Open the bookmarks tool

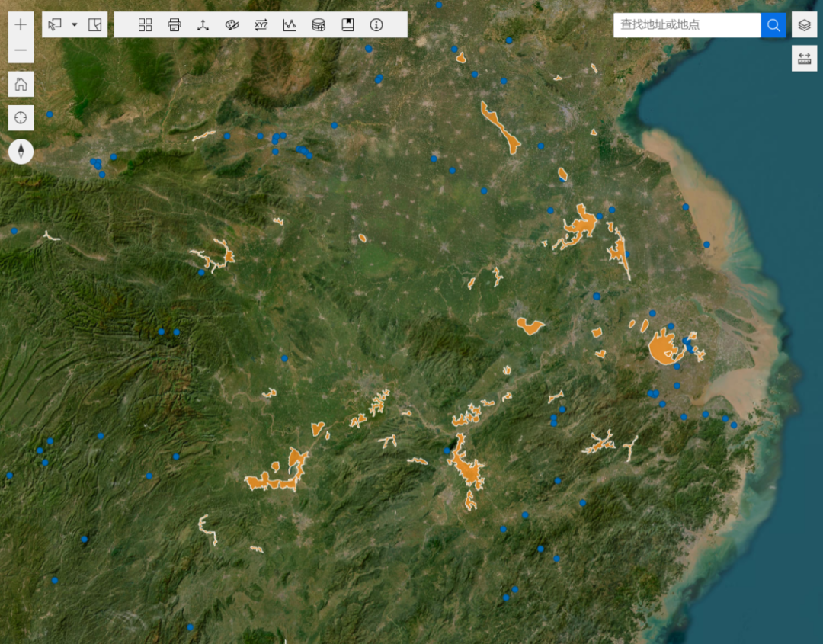tap(347, 24)
